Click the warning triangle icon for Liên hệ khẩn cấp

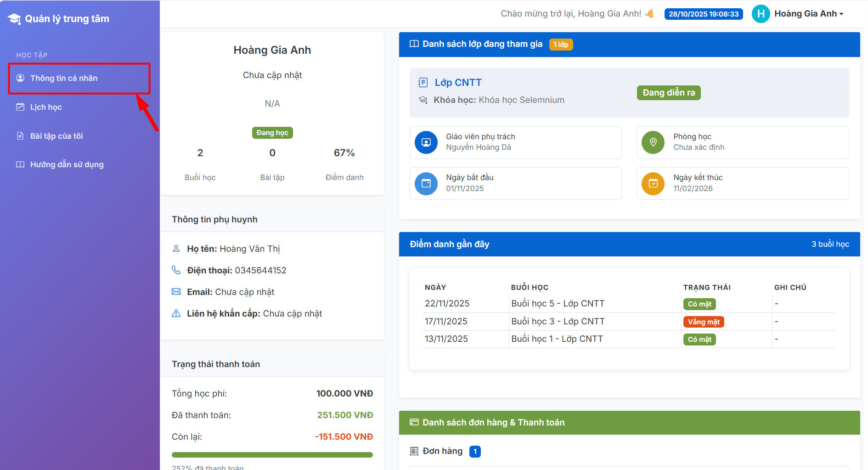pyautogui.click(x=176, y=313)
